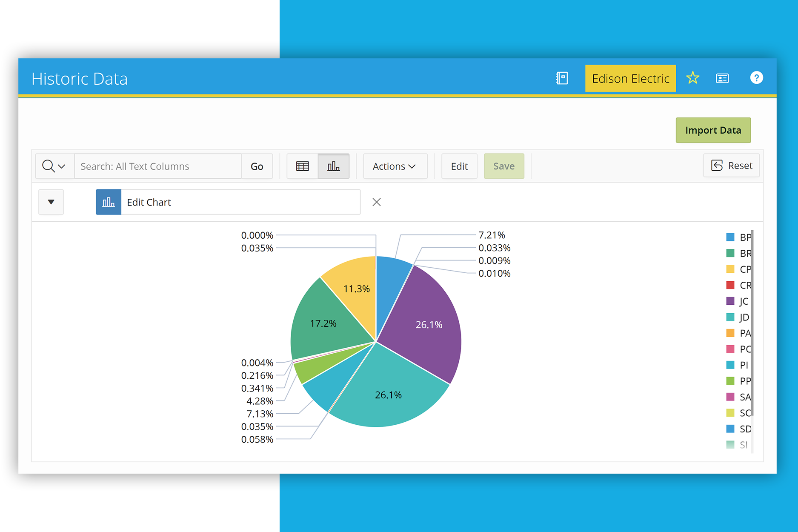Click the Edit Chart bar icon
The width and height of the screenshot is (798, 532).
click(x=109, y=202)
